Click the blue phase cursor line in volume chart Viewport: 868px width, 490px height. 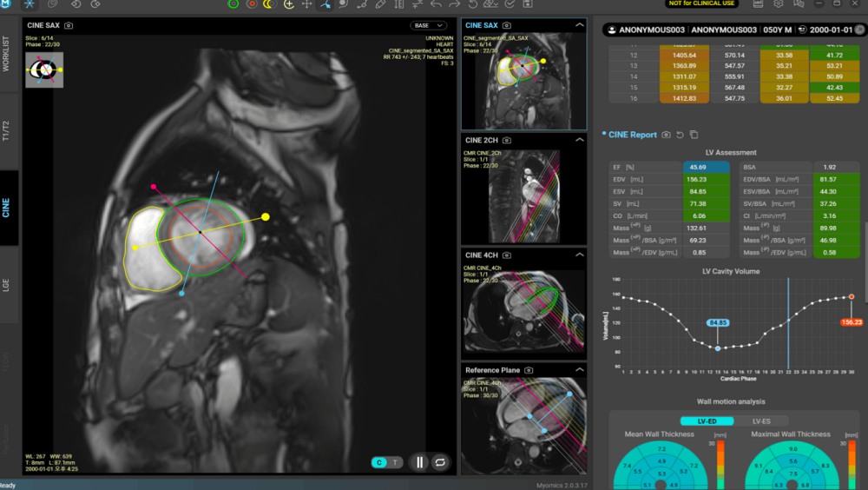pos(788,323)
